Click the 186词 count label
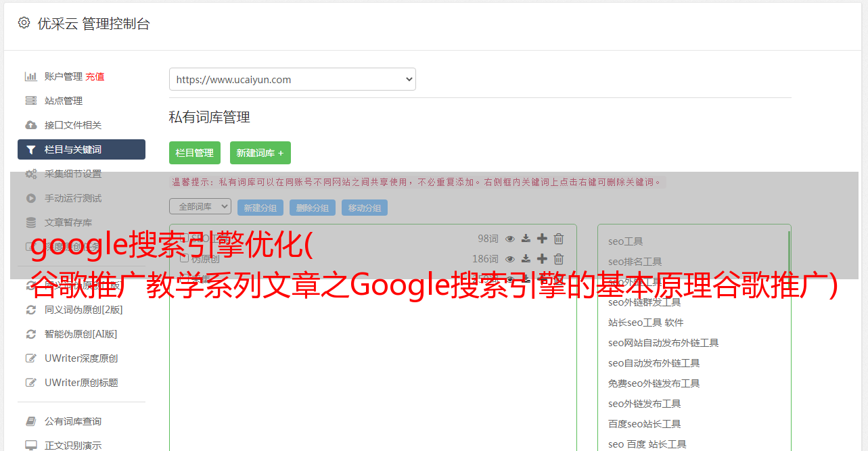Image resolution: width=868 pixels, height=451 pixels. coord(485,259)
